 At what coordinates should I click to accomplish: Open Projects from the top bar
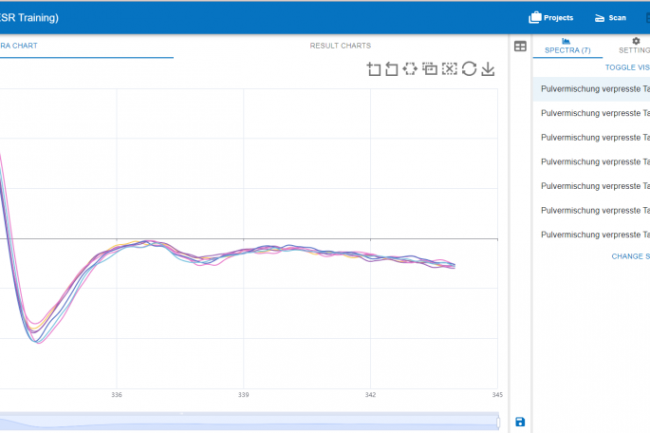tap(551, 18)
